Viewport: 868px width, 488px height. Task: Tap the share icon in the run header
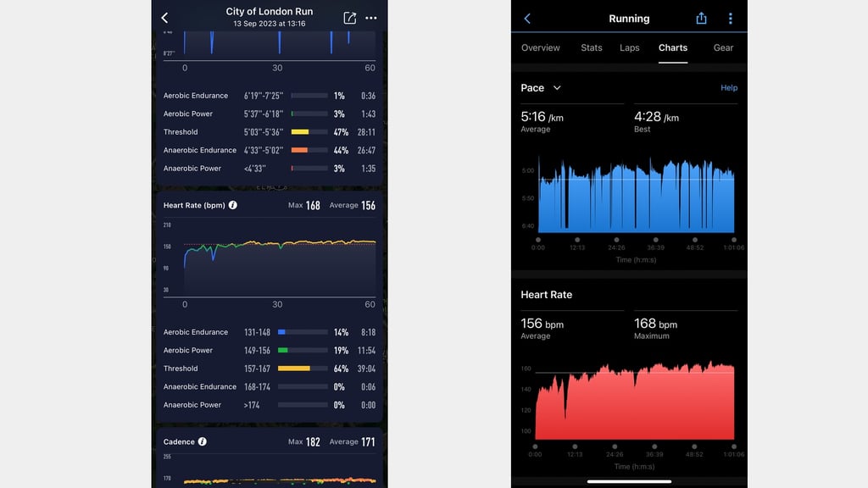coord(349,18)
